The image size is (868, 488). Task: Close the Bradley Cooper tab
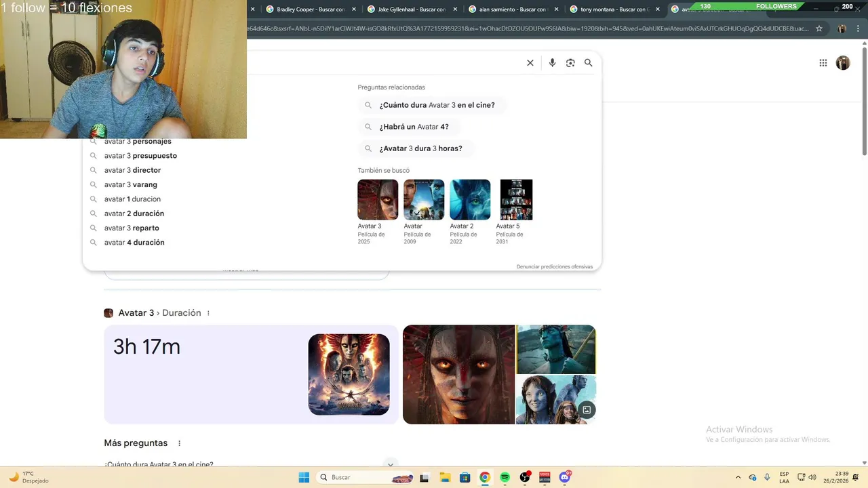(x=354, y=9)
